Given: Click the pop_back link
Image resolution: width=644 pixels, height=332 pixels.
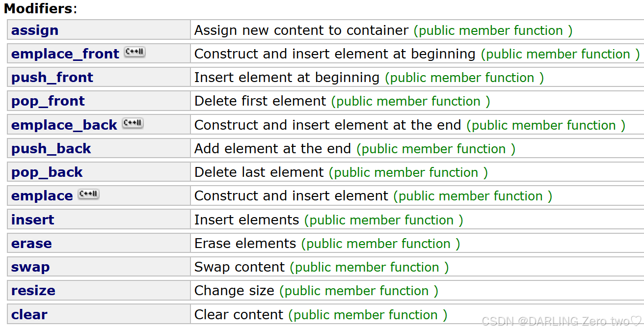Looking at the screenshot, I should click(47, 172).
